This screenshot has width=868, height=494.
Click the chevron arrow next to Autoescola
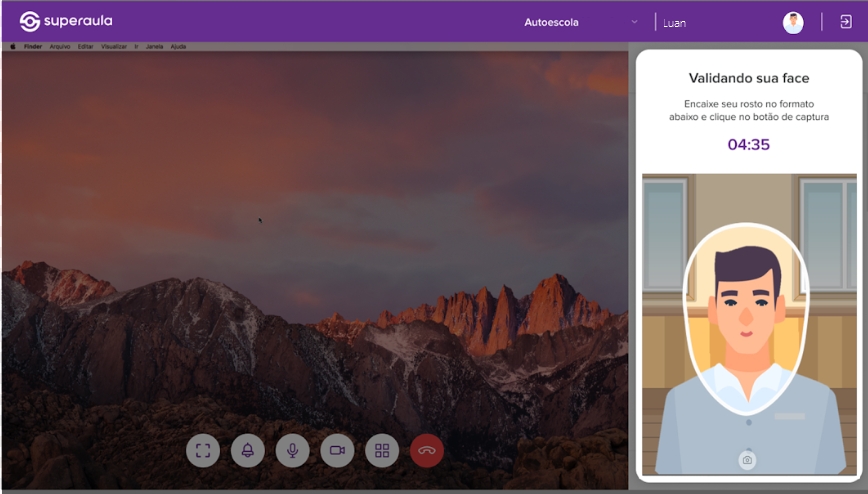[x=634, y=22]
